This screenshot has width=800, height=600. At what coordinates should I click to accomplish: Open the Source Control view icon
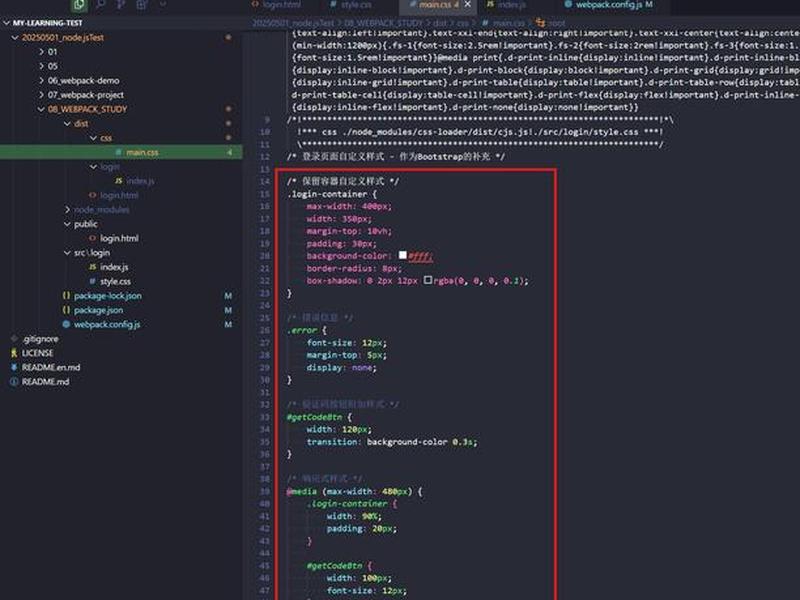pos(121,5)
